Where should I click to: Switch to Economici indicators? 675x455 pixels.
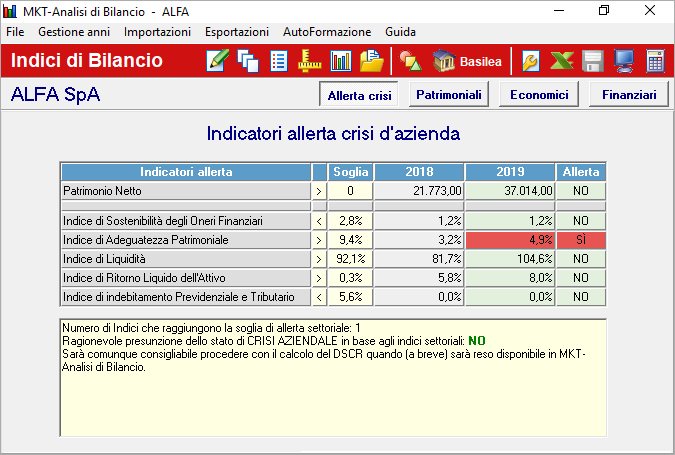tap(539, 94)
